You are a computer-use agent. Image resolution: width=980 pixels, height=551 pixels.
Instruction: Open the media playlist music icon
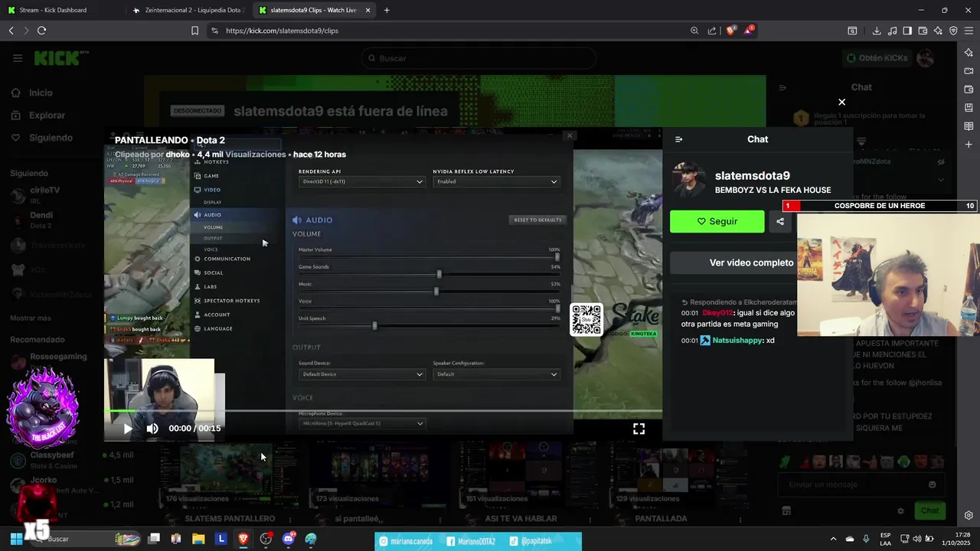pos(892,31)
